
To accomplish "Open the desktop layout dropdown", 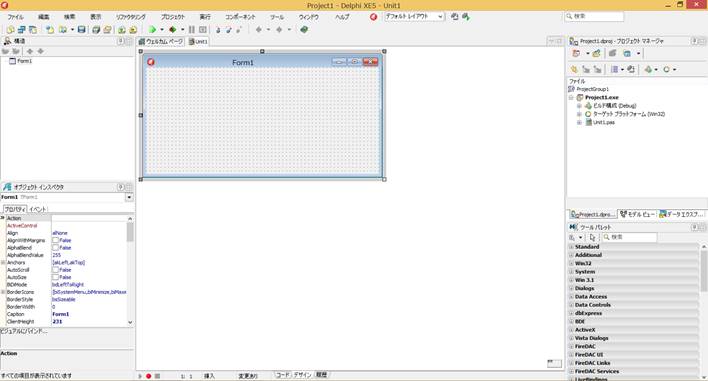I will [414, 16].
